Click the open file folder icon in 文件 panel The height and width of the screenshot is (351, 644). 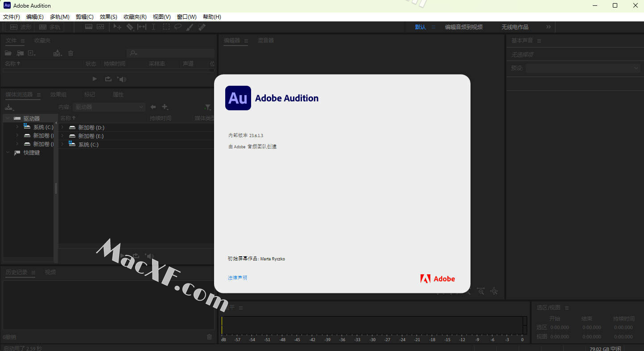8,53
